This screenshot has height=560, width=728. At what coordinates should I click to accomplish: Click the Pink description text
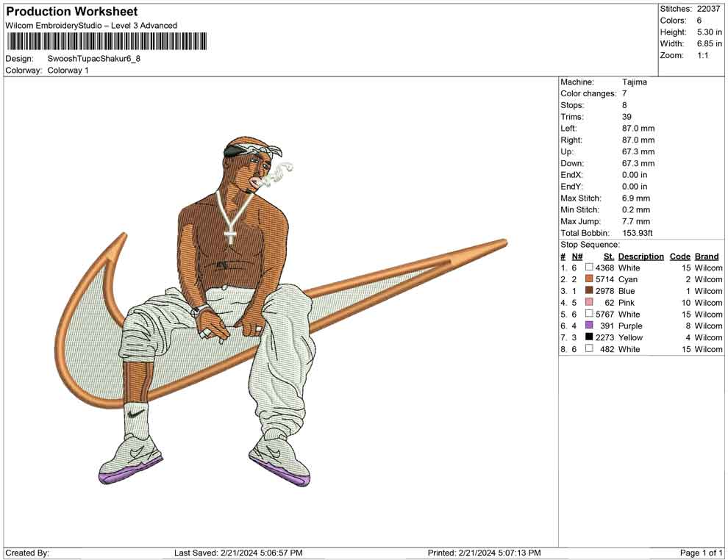point(627,303)
